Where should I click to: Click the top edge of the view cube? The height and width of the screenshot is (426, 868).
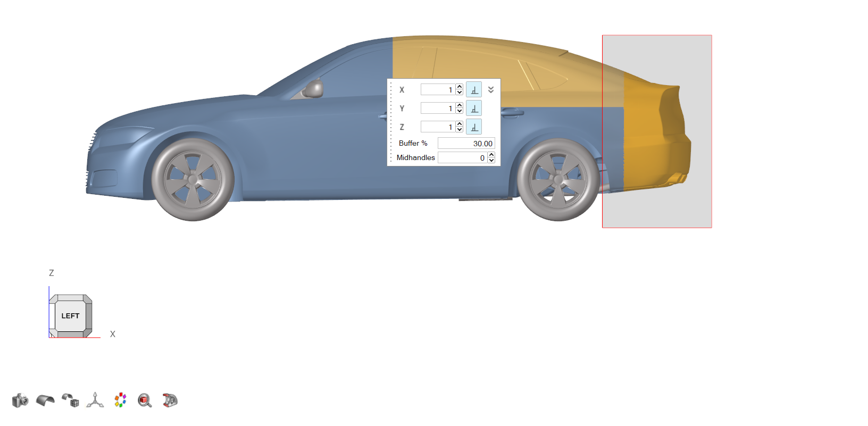click(70, 298)
